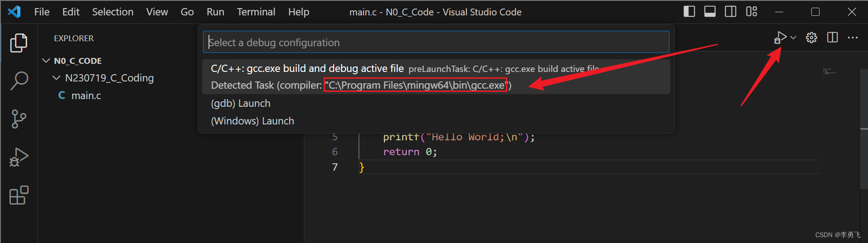Click the Select a debug configuration input
The image size is (868, 243).
(436, 42)
